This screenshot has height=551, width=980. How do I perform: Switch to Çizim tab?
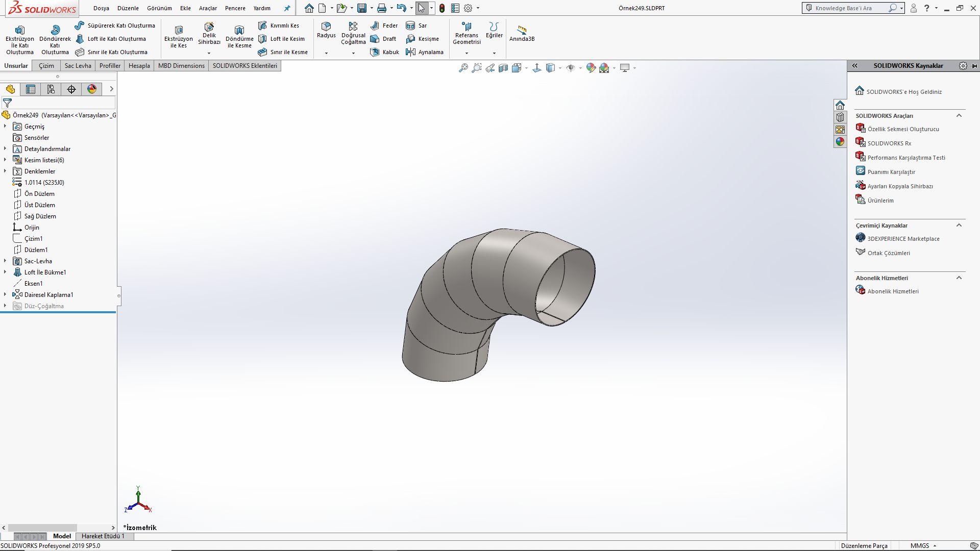tap(46, 66)
